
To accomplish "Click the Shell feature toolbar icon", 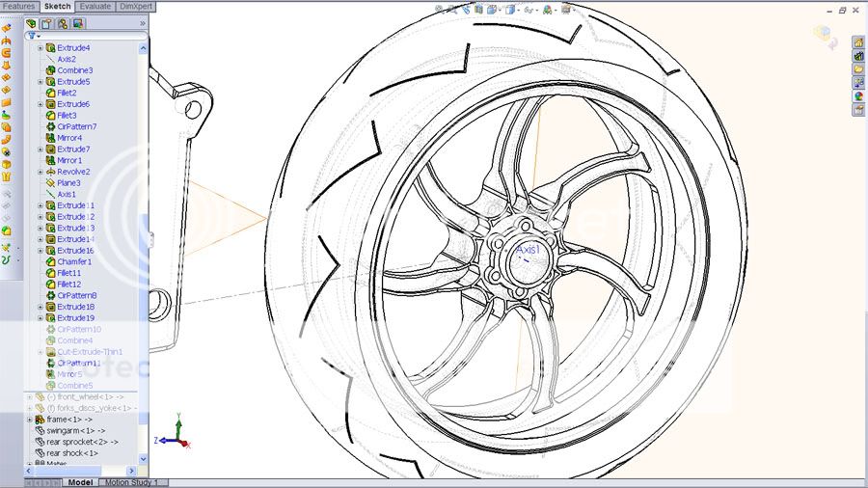I will pos(6,164).
